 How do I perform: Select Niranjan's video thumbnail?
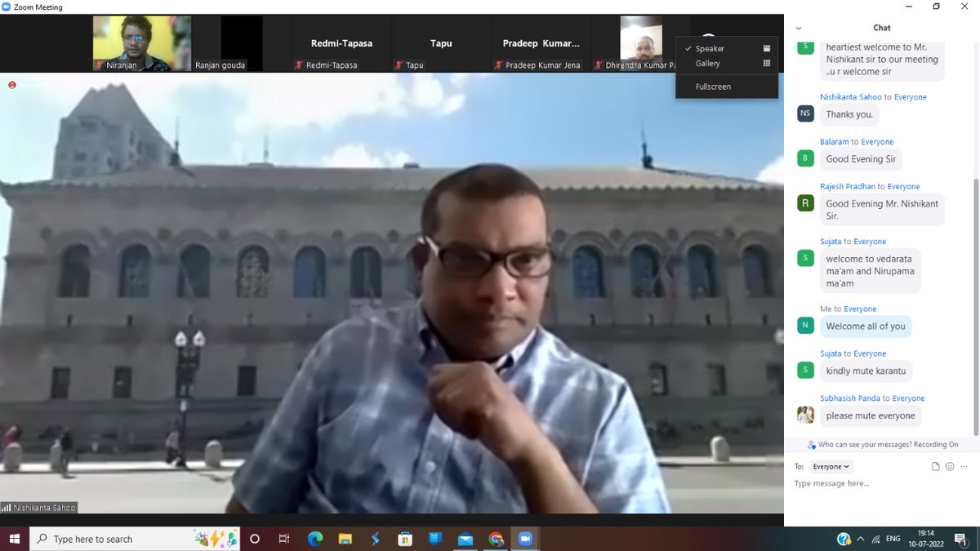pos(142,43)
